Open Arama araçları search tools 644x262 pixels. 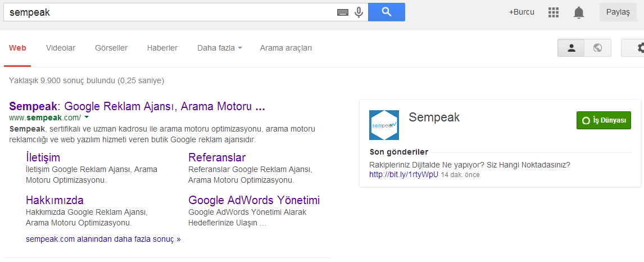[285, 48]
